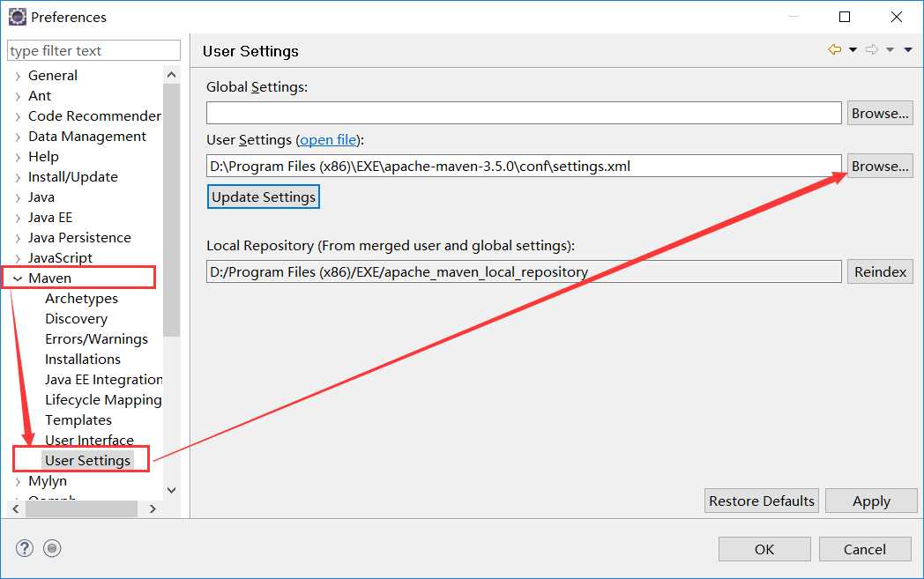Image resolution: width=924 pixels, height=579 pixels.
Task: Click the open file link
Action: tap(328, 140)
